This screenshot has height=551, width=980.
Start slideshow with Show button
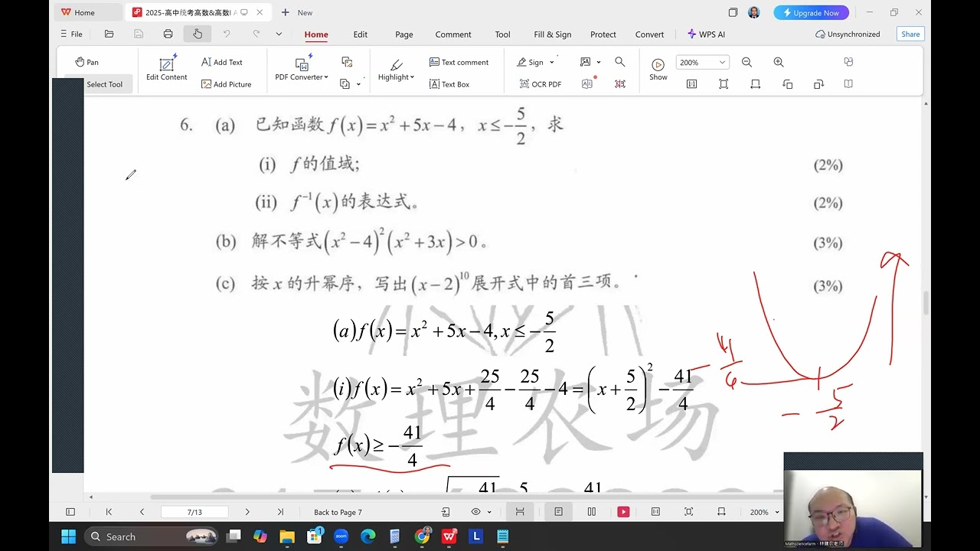[x=658, y=68]
